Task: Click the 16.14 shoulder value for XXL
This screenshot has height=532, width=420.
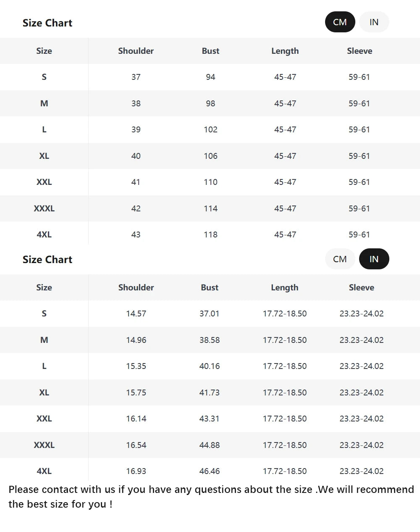Action: click(136, 419)
